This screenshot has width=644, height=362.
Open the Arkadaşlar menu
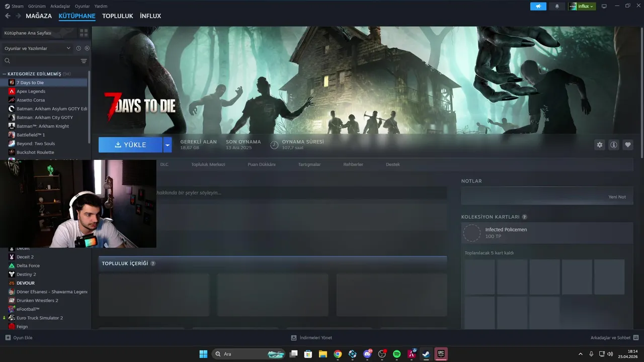point(61,6)
